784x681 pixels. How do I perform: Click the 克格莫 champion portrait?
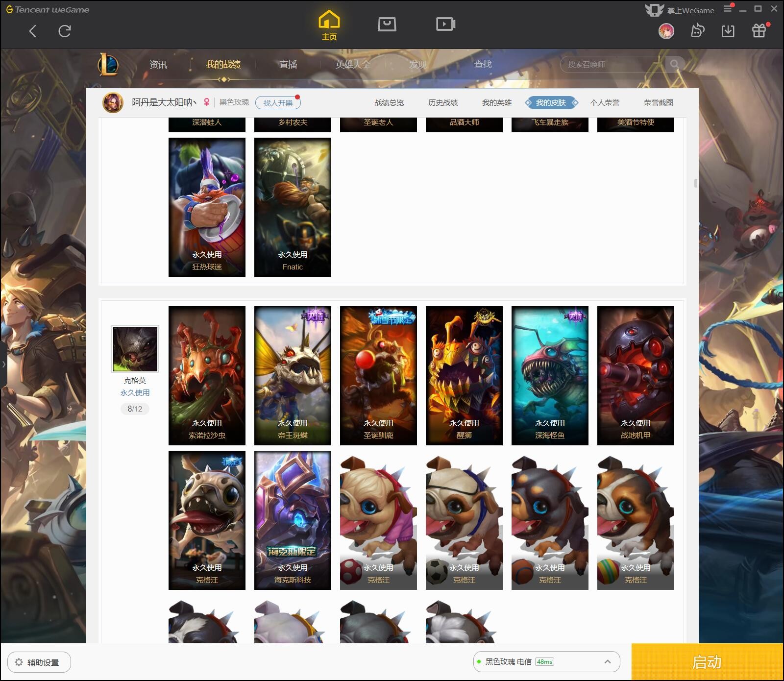(135, 349)
